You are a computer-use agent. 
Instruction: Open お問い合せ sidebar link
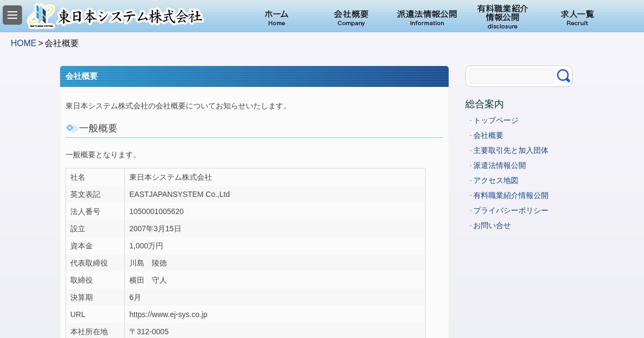pyautogui.click(x=492, y=225)
